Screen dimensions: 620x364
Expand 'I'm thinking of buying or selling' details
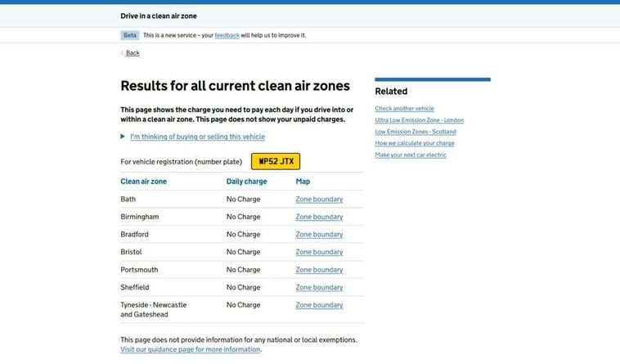click(x=197, y=137)
